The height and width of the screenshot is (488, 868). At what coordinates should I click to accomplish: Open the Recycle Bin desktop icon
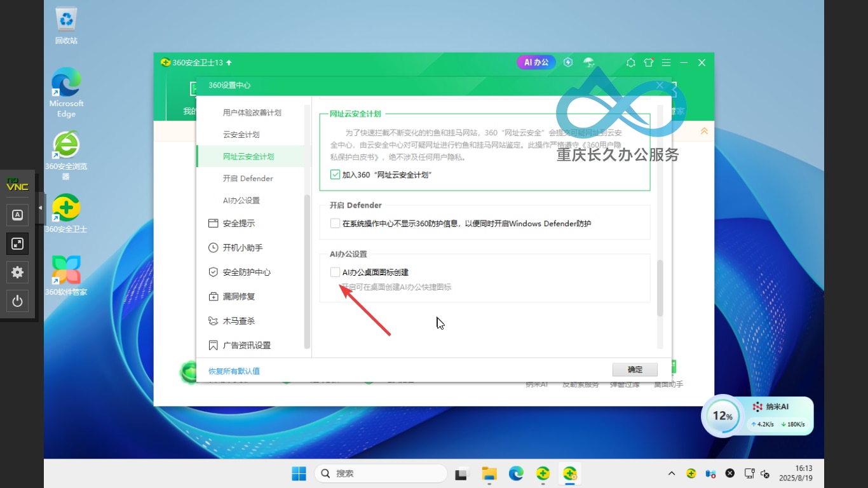click(66, 25)
